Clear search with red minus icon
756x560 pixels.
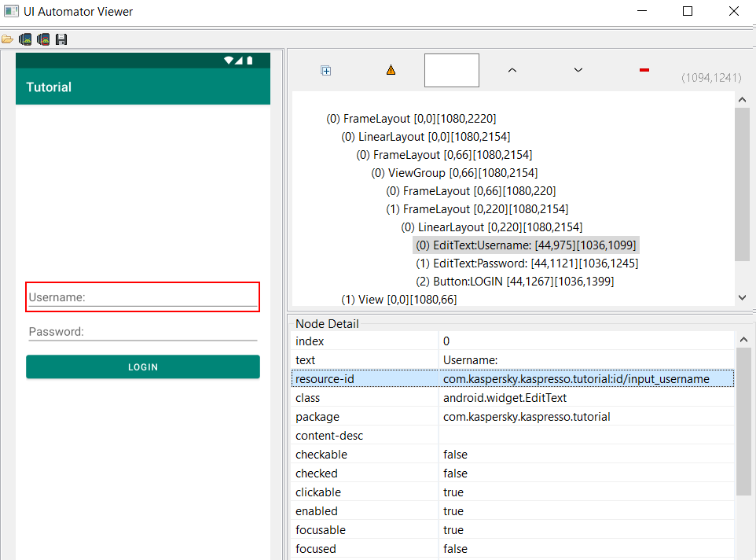(644, 71)
